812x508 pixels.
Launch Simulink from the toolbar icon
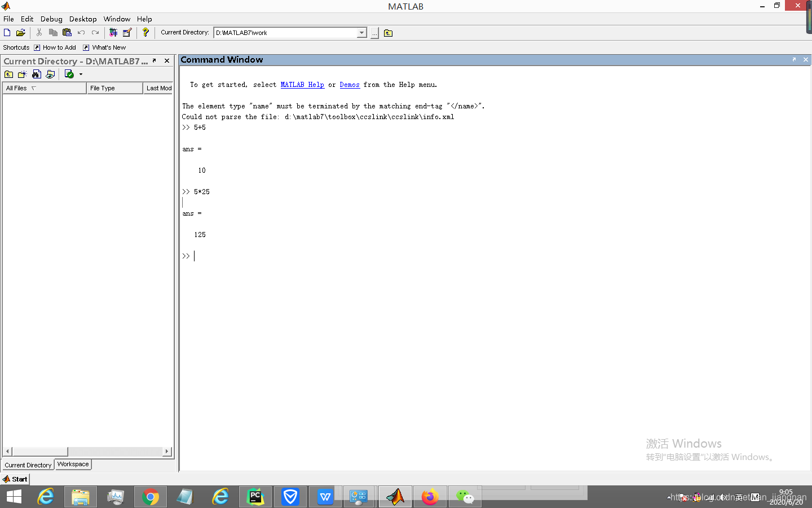point(113,33)
